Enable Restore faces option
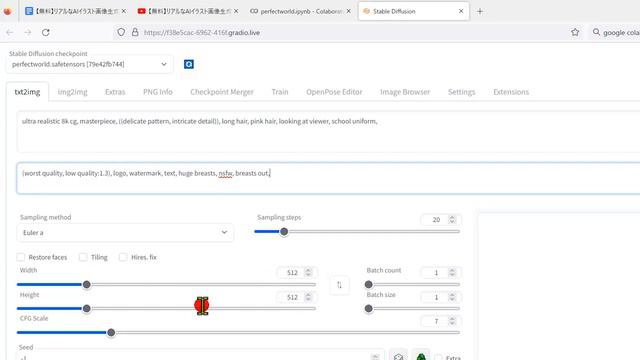The image size is (640, 360). [21, 257]
